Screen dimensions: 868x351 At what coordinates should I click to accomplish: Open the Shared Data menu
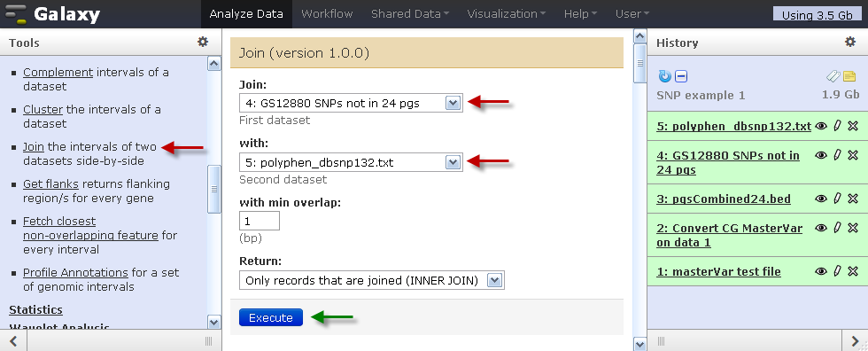(x=409, y=14)
